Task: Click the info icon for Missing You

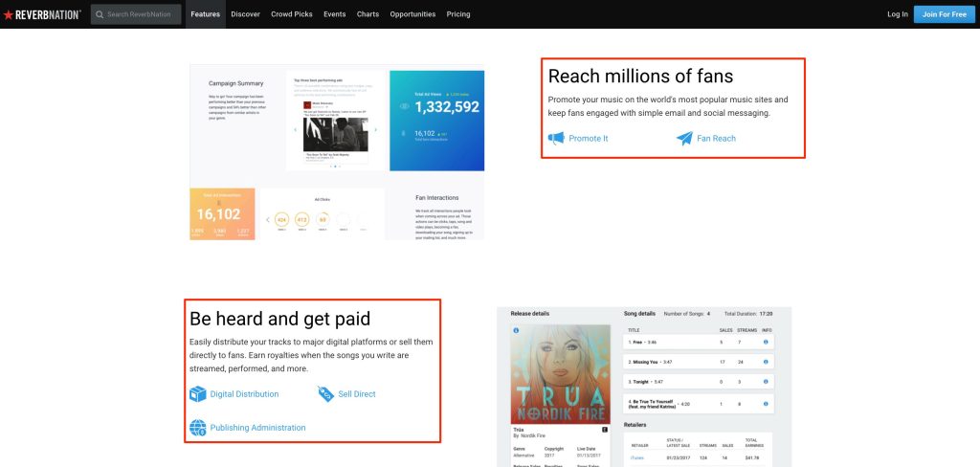Action: [x=766, y=362]
